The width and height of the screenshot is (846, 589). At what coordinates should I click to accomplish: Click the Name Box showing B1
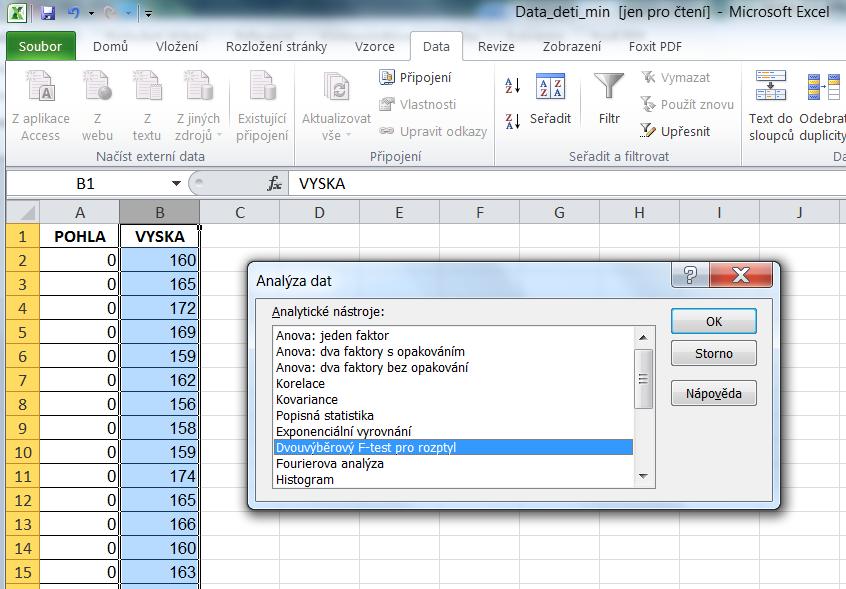[x=86, y=184]
